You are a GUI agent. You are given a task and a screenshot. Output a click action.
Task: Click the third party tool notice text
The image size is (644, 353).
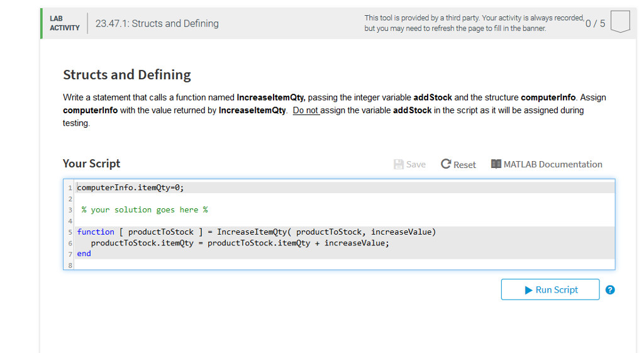click(474, 23)
